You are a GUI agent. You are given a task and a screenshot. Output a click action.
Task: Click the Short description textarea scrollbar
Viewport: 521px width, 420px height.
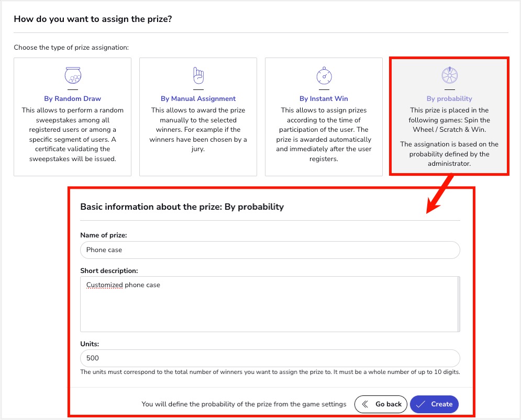click(x=459, y=304)
